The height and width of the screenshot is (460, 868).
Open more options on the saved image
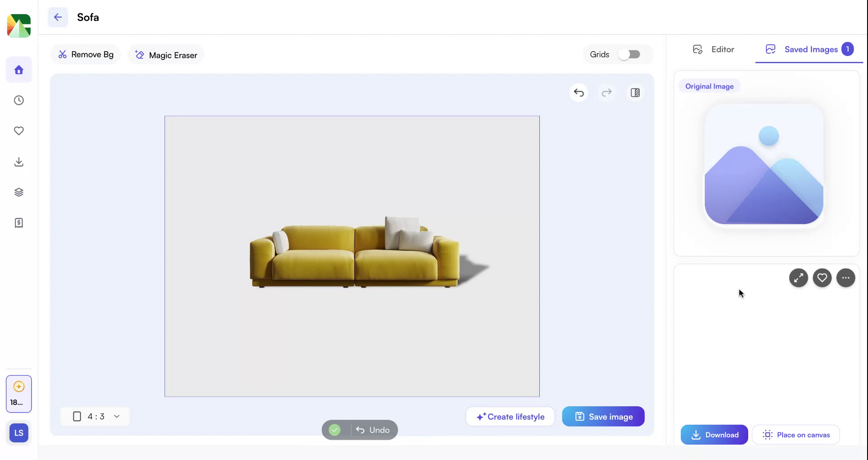(845, 277)
